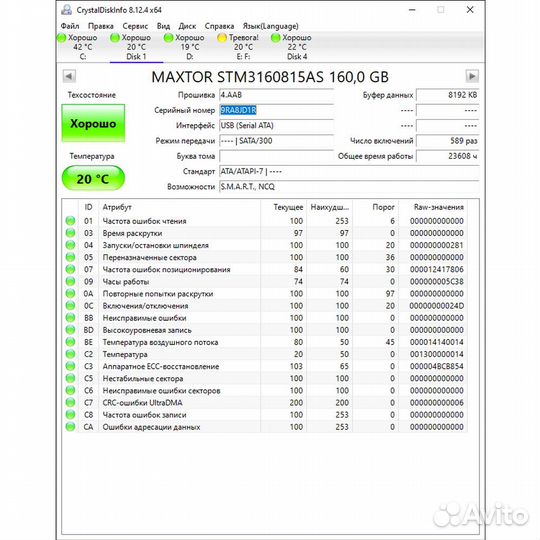Select the C: disk tab at 42 °C
Screen dimensions: 540x540
83,47
